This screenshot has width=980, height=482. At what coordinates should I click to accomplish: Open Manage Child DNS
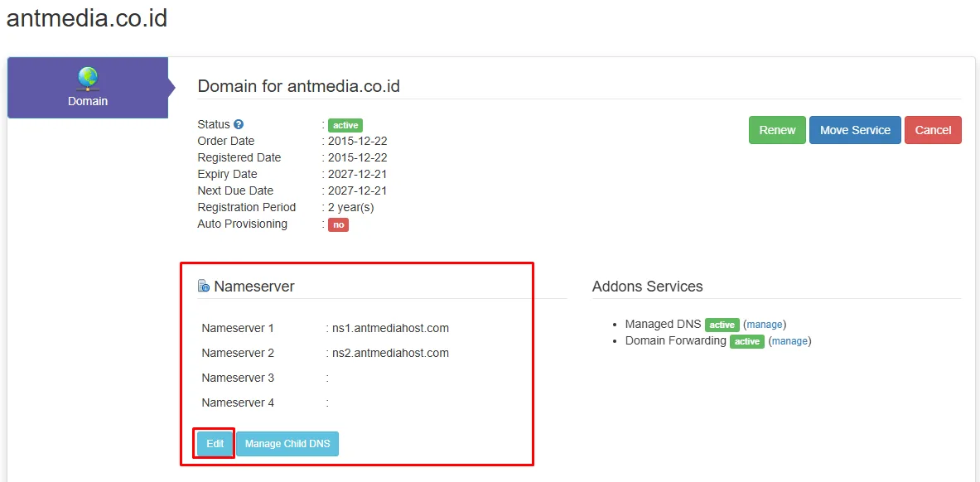pos(287,444)
